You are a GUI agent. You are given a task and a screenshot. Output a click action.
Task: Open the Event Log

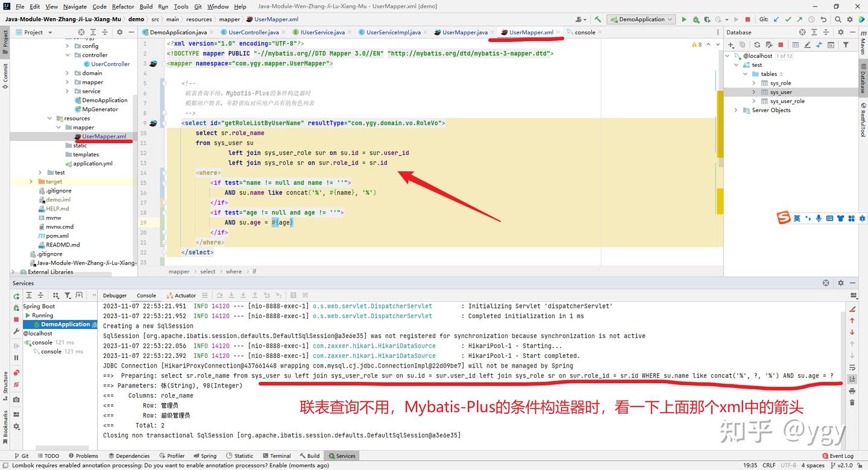[x=840, y=456]
